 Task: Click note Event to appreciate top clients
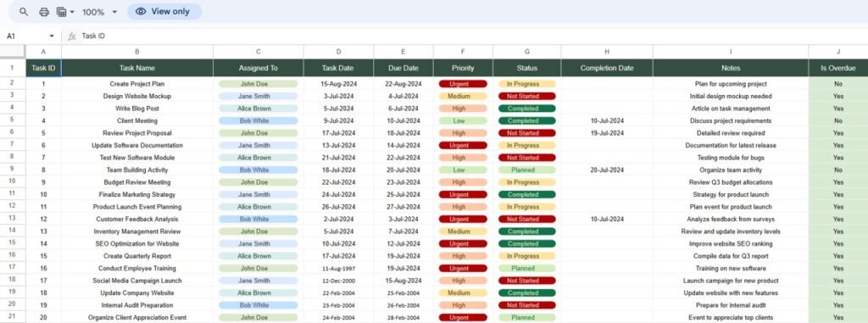(x=731, y=317)
